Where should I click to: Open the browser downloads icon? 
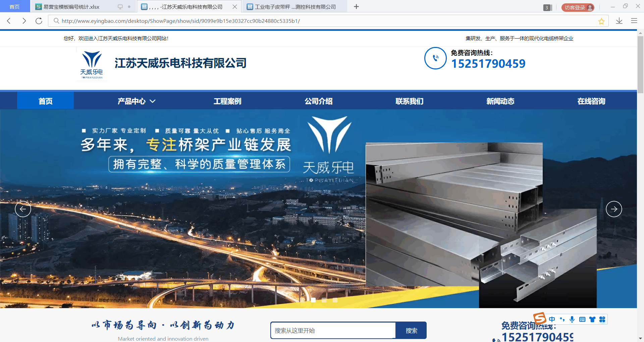tap(619, 21)
